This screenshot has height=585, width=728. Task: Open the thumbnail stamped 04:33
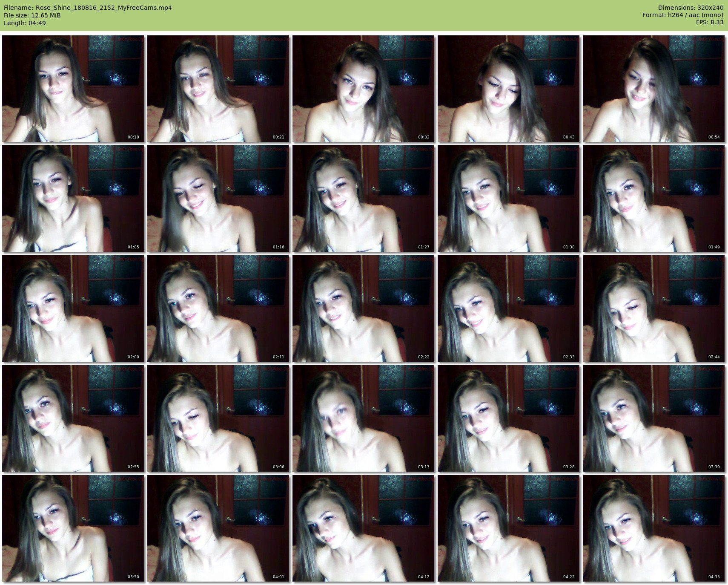coord(654,528)
